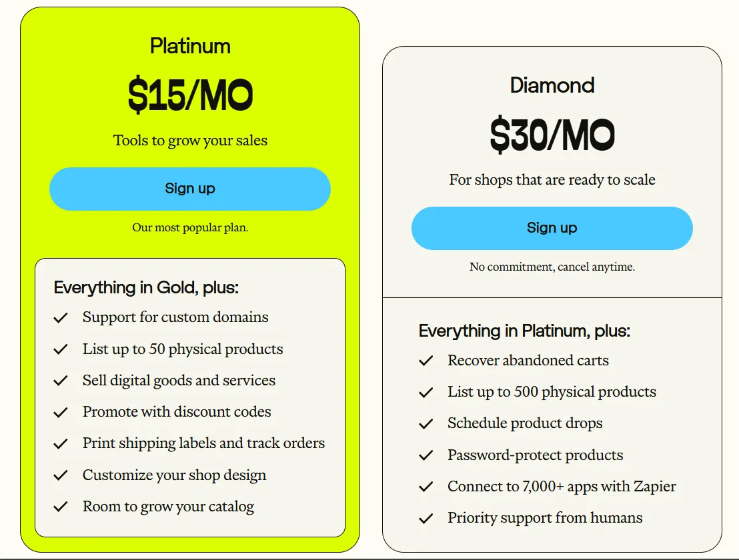Click checkmark beside Sell digital goods and services
739x560 pixels.
click(61, 381)
